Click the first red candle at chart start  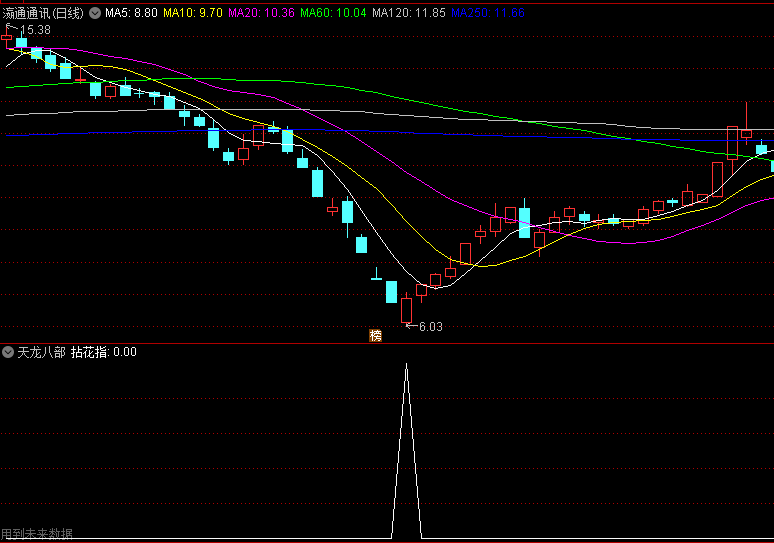pos(6,38)
